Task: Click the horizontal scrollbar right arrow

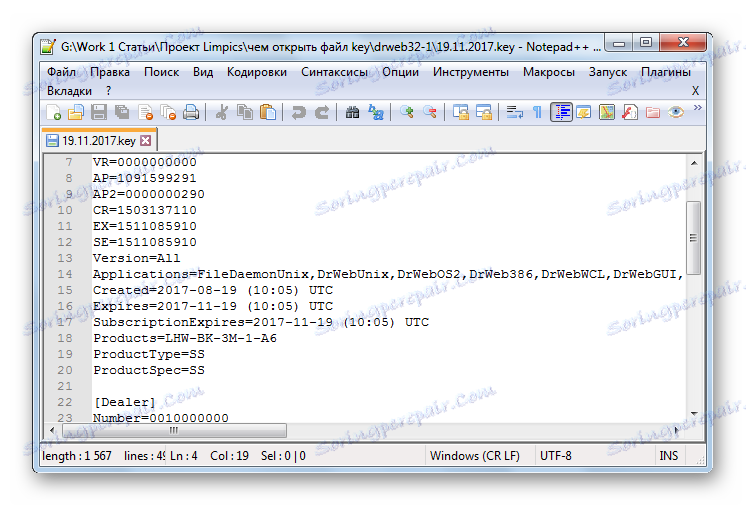Action: tap(676, 430)
